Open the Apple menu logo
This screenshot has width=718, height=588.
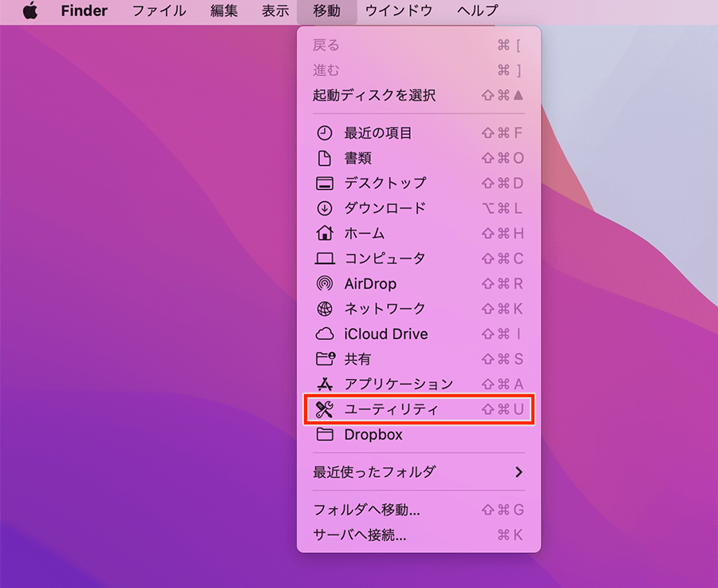coord(30,10)
